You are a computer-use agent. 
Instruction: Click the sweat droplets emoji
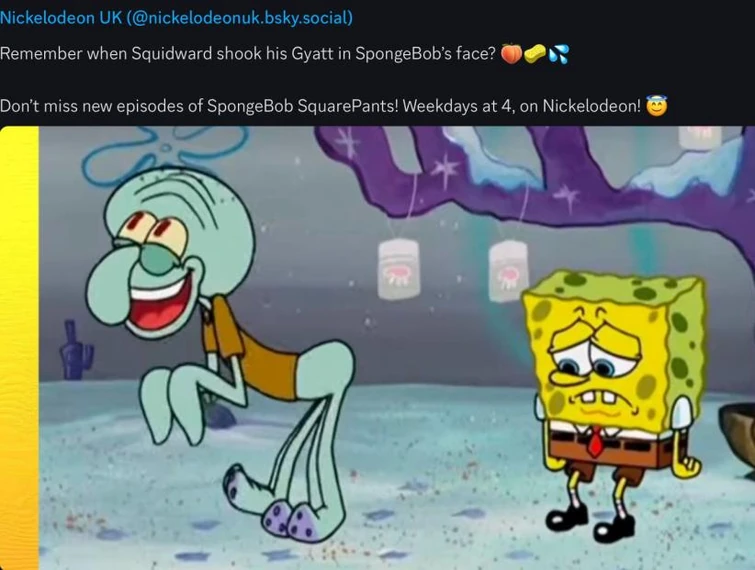pyautogui.click(x=558, y=54)
